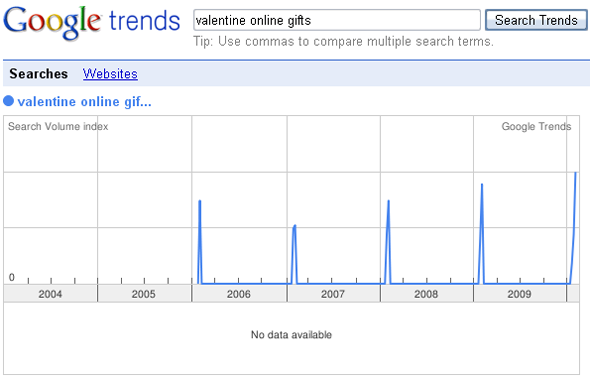The height and width of the screenshot is (378, 590).
Task: Select the 2004 year label on timeline
Action: [50, 294]
